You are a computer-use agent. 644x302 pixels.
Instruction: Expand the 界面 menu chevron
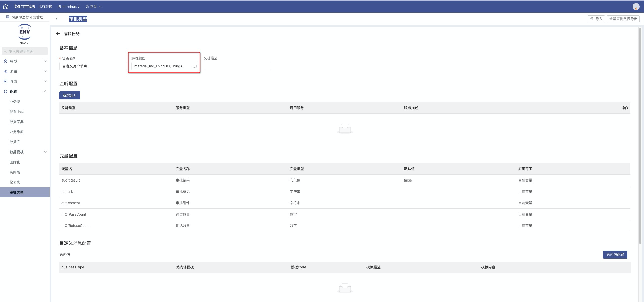(x=45, y=81)
